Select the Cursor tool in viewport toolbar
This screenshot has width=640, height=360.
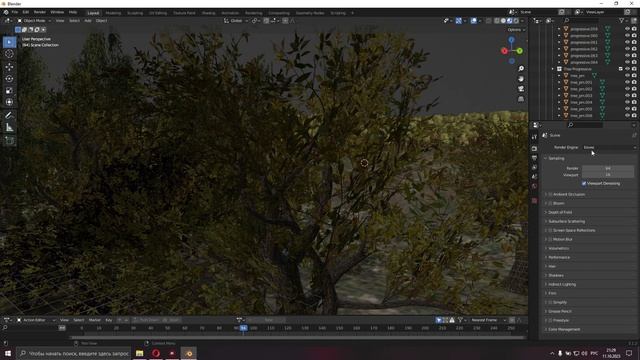coord(9,54)
